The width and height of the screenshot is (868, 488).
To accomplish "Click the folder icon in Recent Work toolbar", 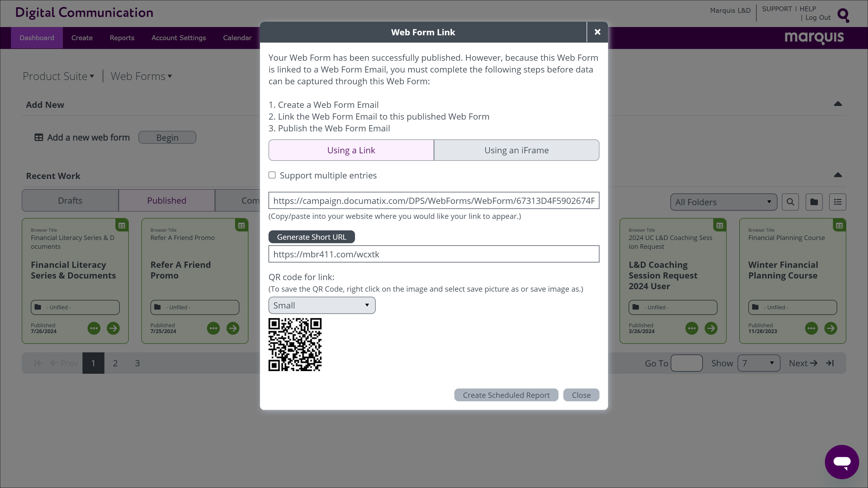I will (814, 202).
